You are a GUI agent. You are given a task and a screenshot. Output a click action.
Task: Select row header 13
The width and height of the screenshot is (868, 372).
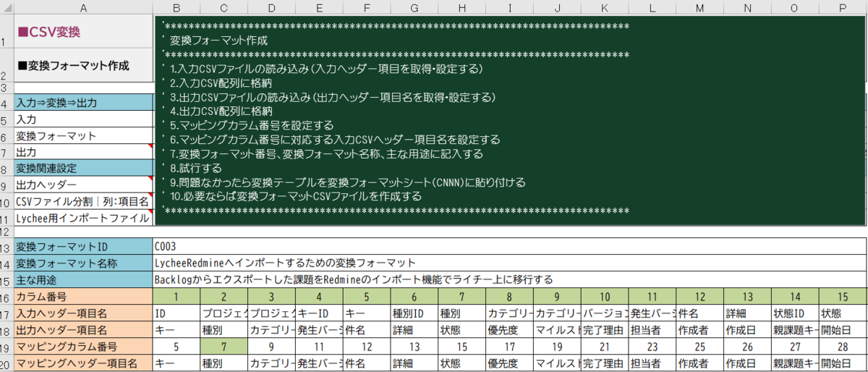click(7, 247)
